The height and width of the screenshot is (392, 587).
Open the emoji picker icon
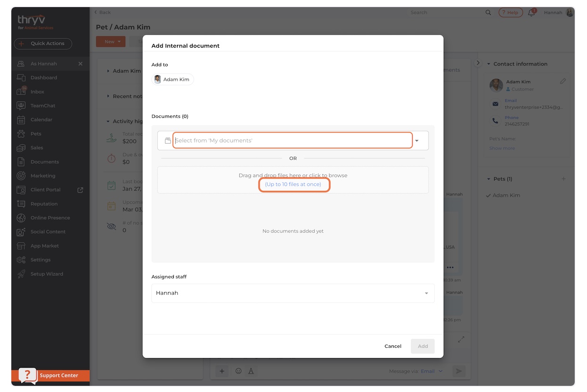(x=238, y=371)
